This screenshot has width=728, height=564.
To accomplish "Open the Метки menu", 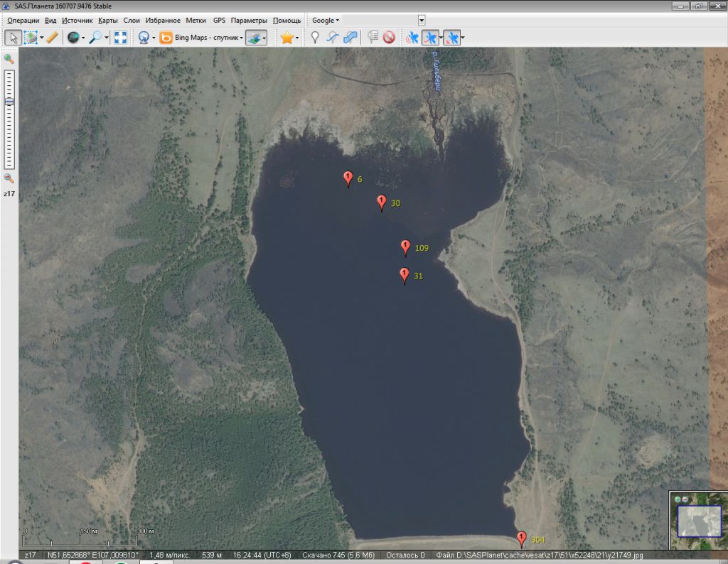I will click(196, 20).
